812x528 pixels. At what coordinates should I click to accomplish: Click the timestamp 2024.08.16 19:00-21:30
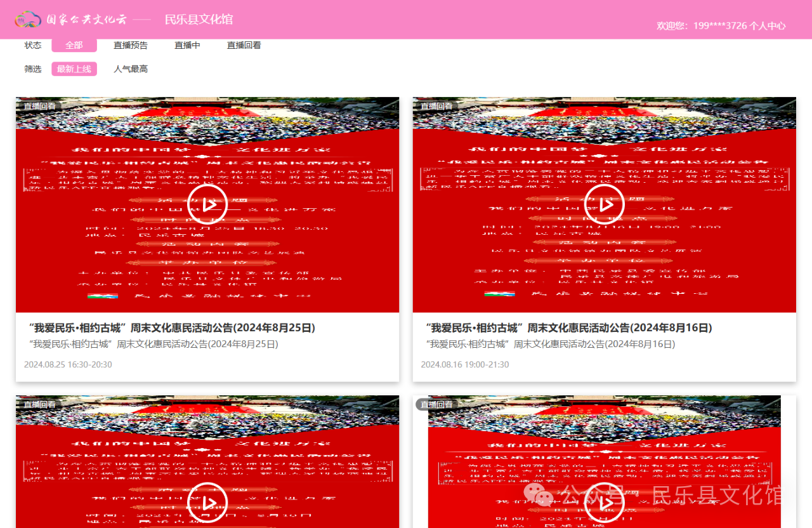[465, 364]
